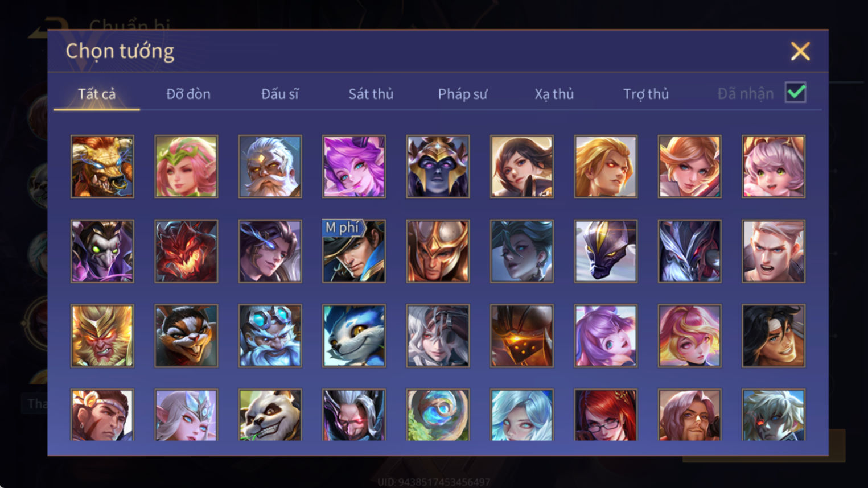Select the red demon hero portrait
Image resolution: width=868 pixels, height=488 pixels.
click(186, 251)
